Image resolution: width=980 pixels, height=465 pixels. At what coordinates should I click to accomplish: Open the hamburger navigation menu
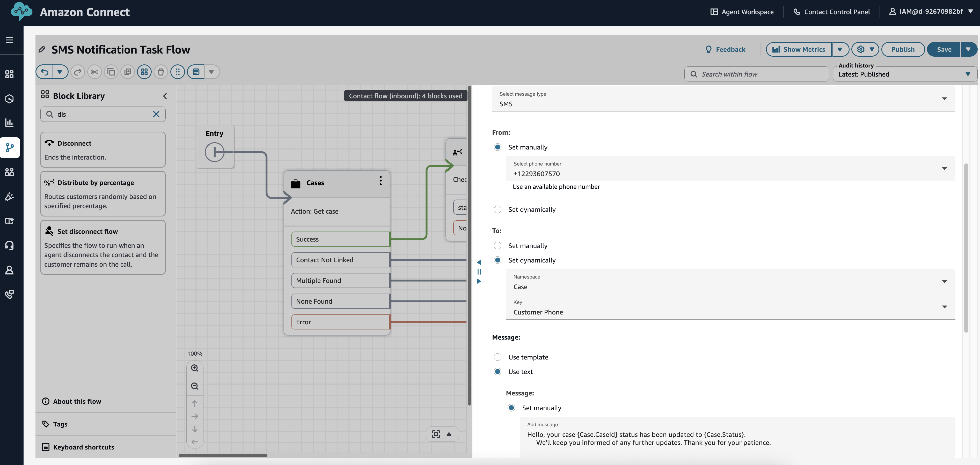coord(10,40)
